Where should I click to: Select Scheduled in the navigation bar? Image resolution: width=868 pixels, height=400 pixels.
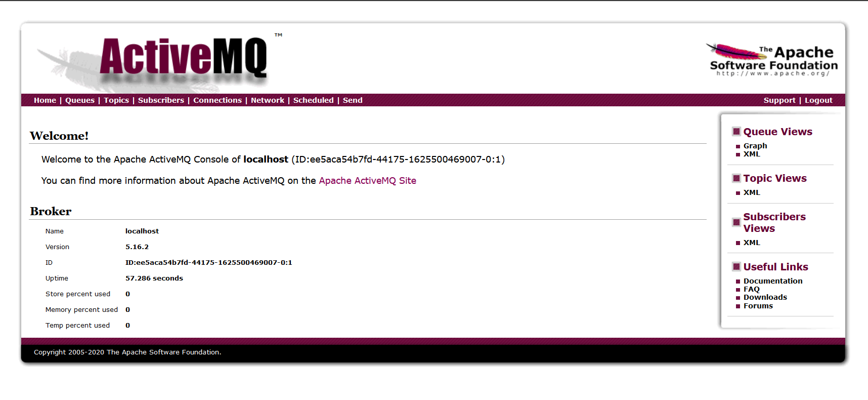314,100
